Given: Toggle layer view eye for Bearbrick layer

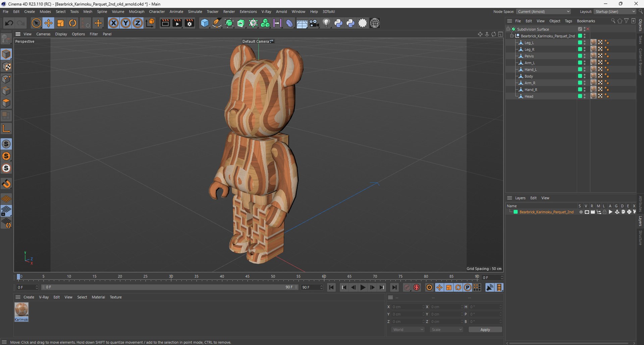Looking at the screenshot, I should point(587,212).
